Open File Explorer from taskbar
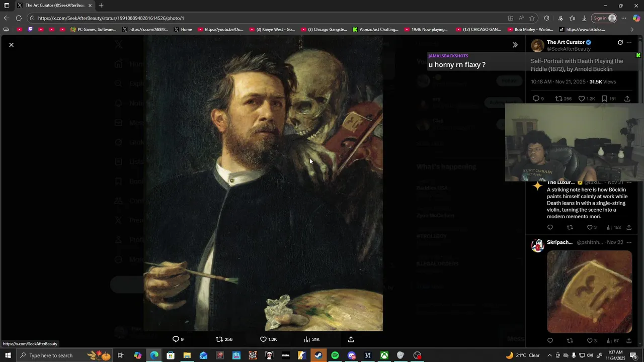 (187, 355)
